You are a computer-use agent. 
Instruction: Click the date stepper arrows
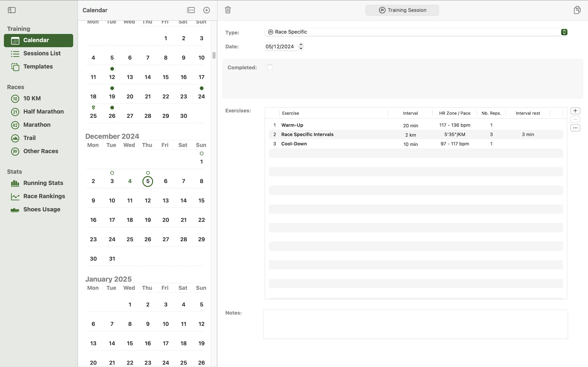[301, 46]
